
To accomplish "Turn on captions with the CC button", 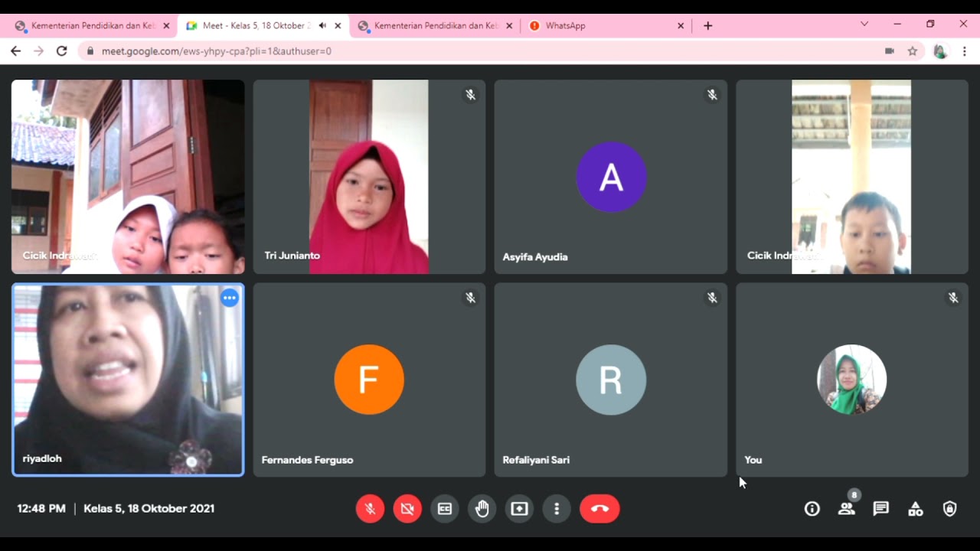I will (445, 509).
